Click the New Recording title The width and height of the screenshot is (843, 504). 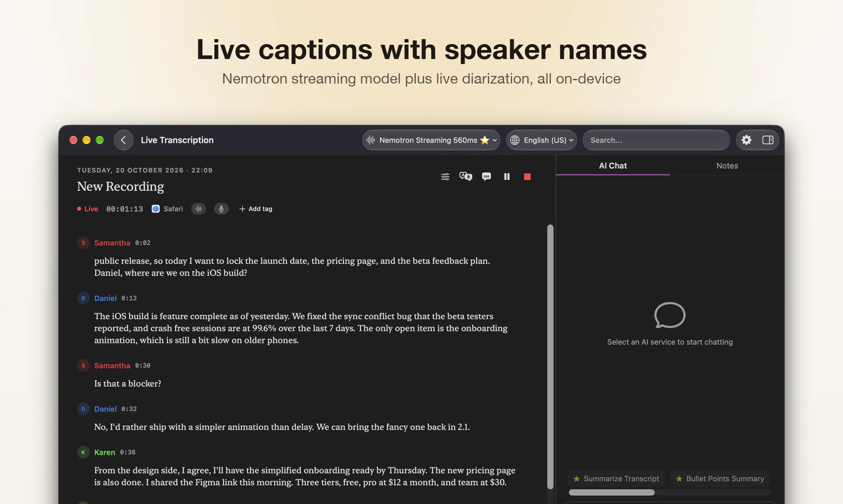click(x=120, y=186)
